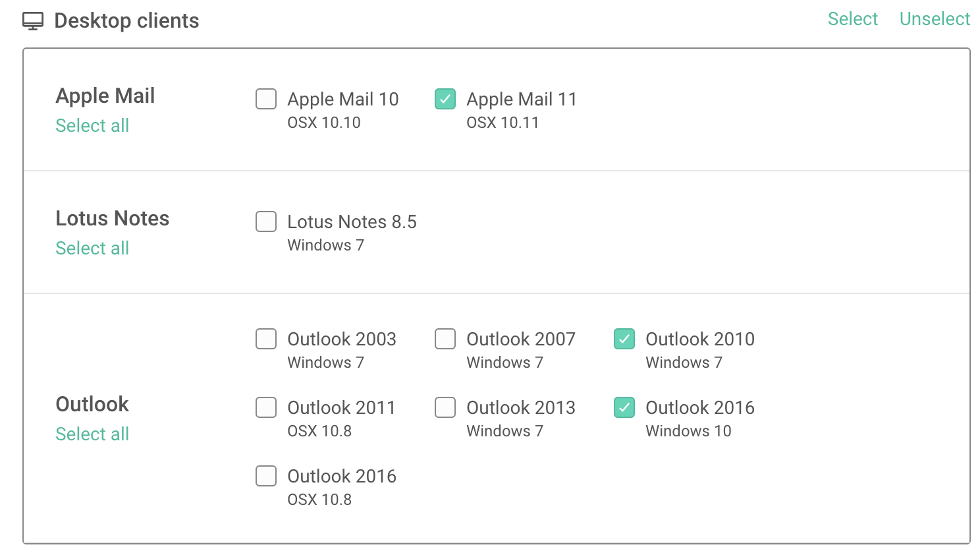Click the Unselect link for Desktop clients
The image size is (980, 555).
[x=935, y=19]
